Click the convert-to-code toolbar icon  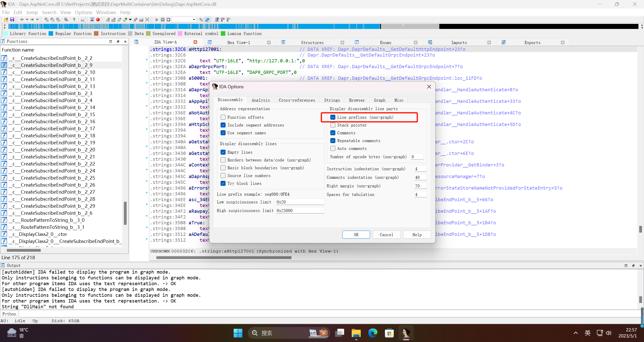pos(108,20)
